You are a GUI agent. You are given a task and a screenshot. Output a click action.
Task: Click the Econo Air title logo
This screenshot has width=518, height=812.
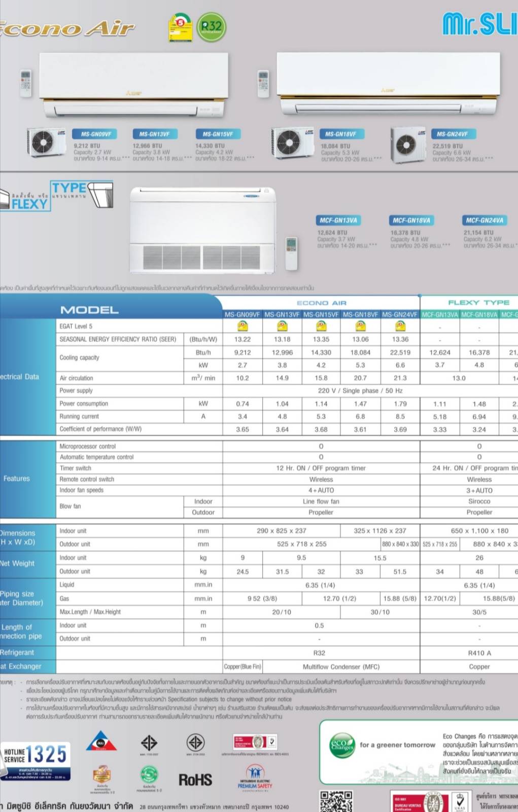(x=67, y=28)
